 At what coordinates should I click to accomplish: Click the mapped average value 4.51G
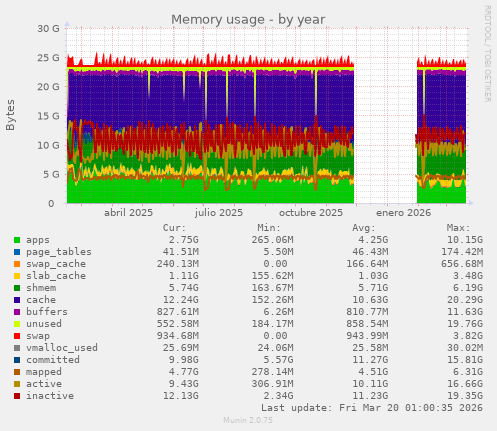[x=373, y=372]
